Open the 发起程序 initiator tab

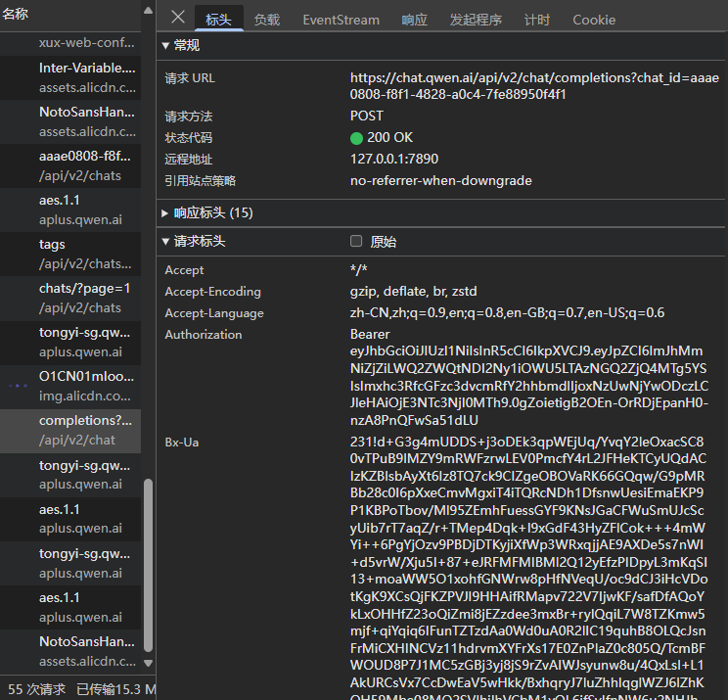(x=476, y=20)
